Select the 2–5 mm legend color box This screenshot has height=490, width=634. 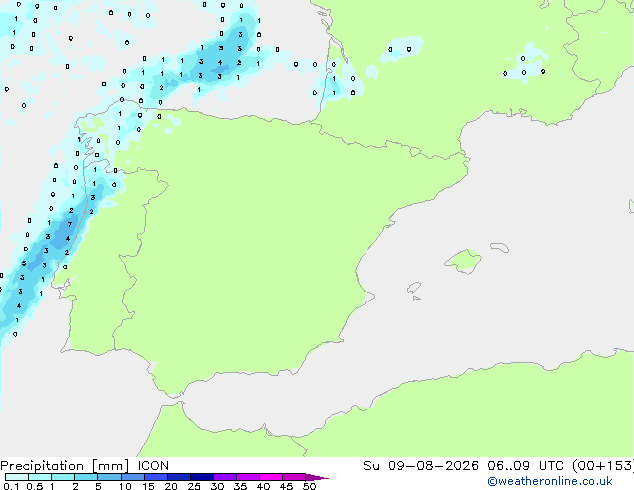pos(86,477)
